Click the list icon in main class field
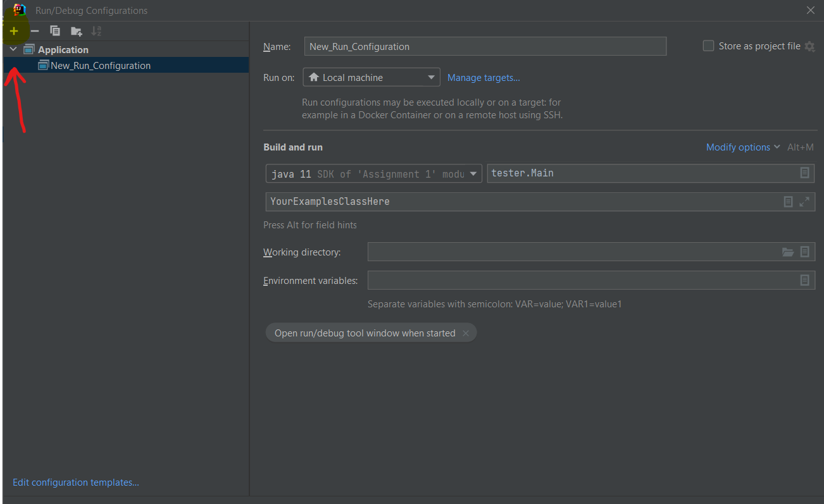824x504 pixels. [x=804, y=173]
